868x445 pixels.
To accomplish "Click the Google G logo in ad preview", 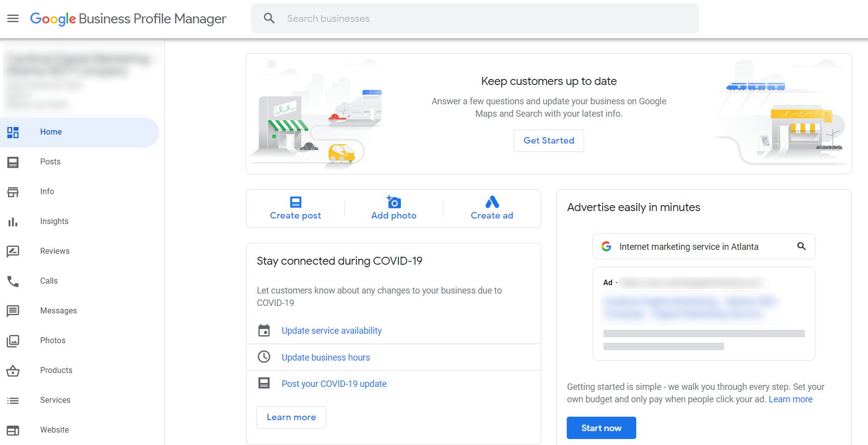I will coord(606,246).
